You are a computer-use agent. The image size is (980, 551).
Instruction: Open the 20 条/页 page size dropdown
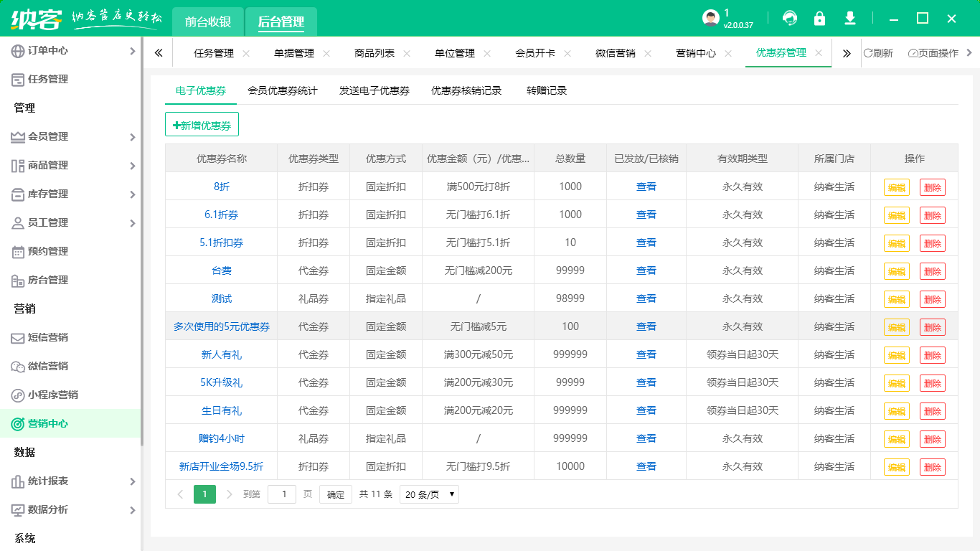pyautogui.click(x=429, y=494)
